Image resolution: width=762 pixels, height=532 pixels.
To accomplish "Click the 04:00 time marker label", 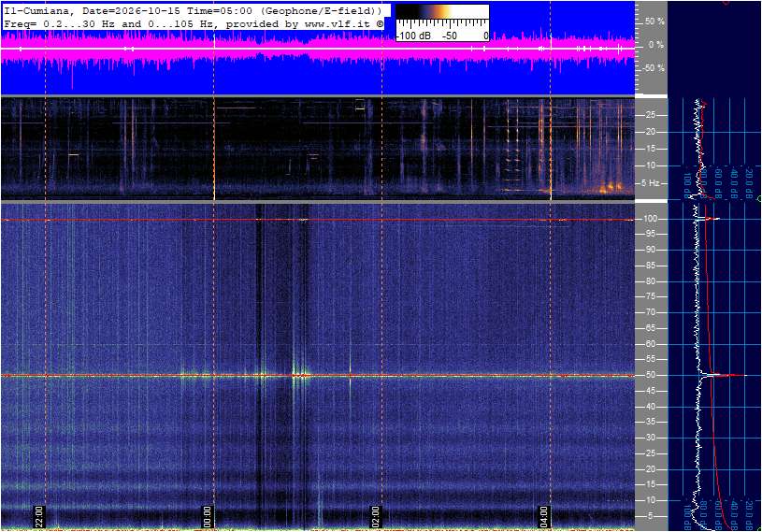I will [x=544, y=516].
